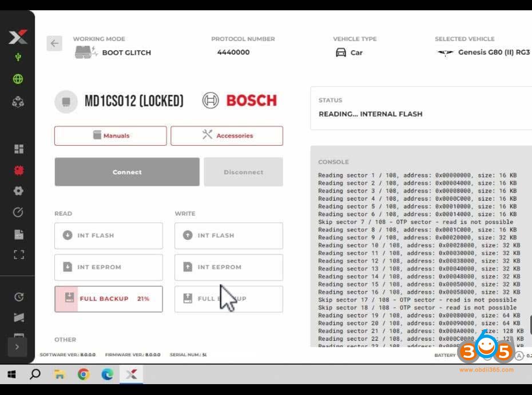
Task: Open File Explorer from the taskbar
Action: pyautogui.click(x=59, y=374)
